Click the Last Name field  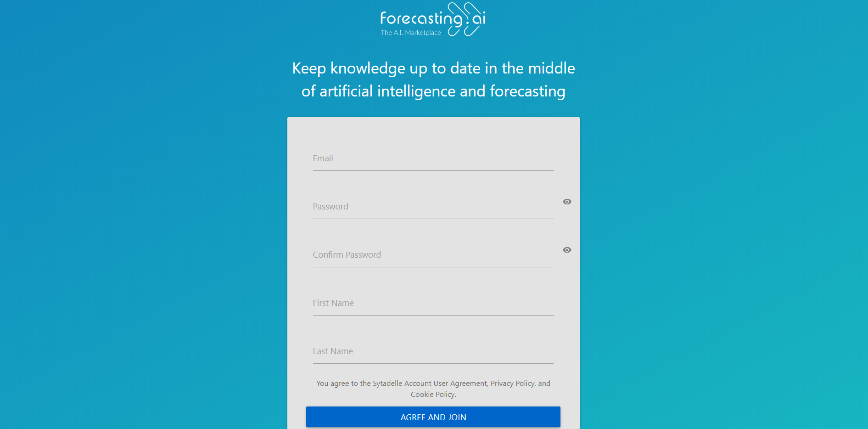point(433,352)
